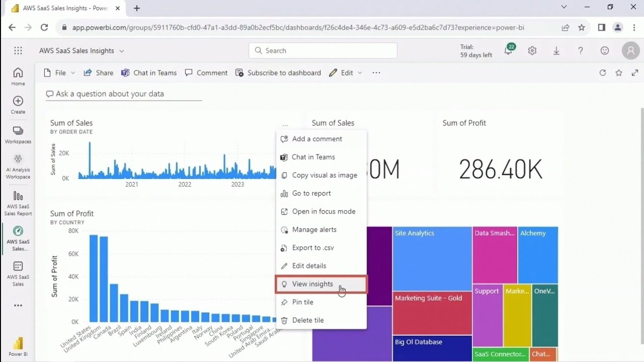Select Go to report option

321,193
